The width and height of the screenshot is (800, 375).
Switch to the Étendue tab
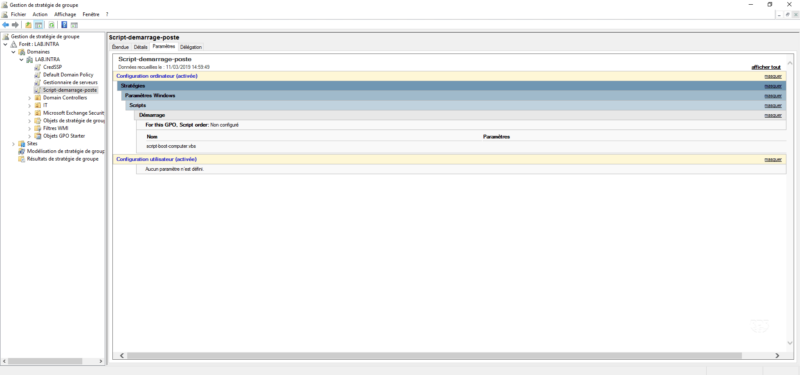click(120, 47)
